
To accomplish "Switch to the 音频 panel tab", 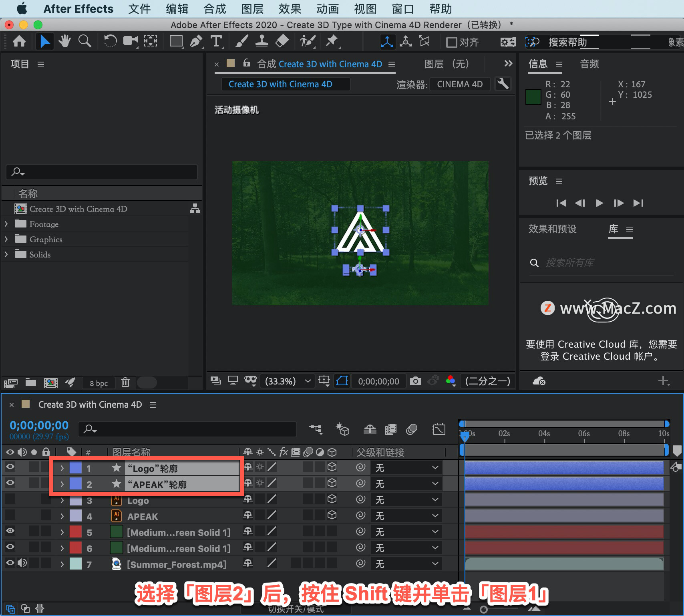I will 589,64.
